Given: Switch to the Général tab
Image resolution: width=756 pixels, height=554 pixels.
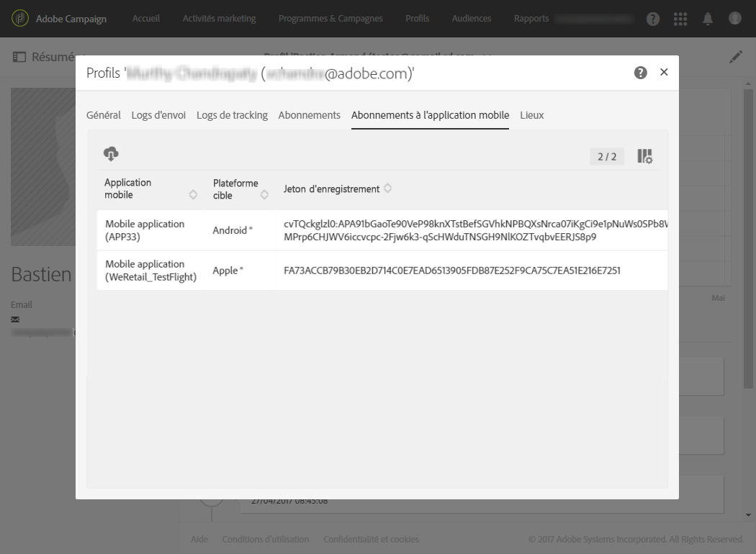Looking at the screenshot, I should coord(103,115).
